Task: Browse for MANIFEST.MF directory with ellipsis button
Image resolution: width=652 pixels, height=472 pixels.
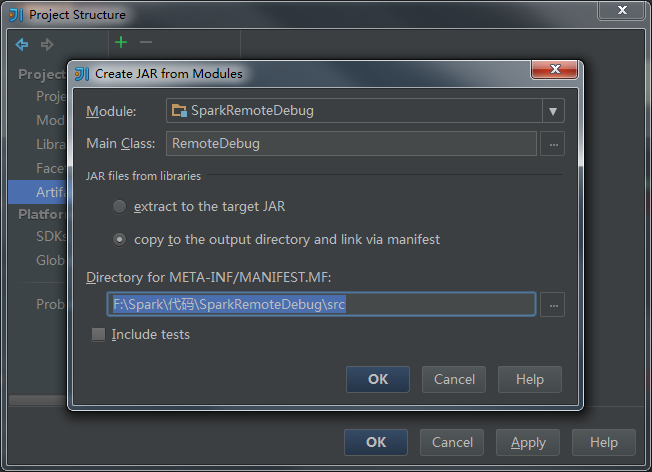Action: click(x=553, y=305)
